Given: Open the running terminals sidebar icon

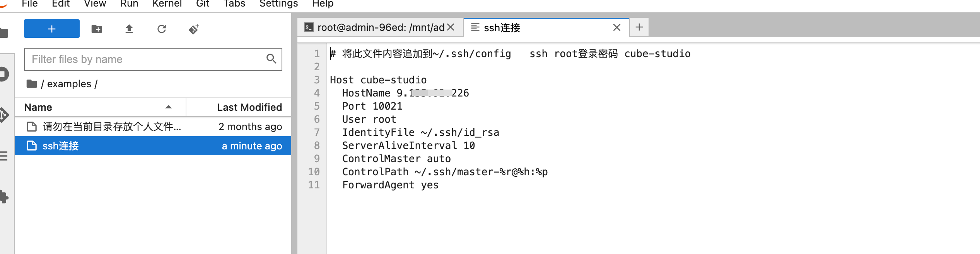Looking at the screenshot, I should (4, 74).
